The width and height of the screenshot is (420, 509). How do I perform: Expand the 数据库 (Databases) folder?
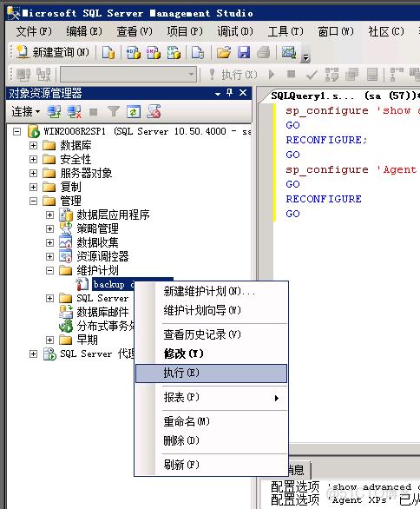tap(33, 145)
